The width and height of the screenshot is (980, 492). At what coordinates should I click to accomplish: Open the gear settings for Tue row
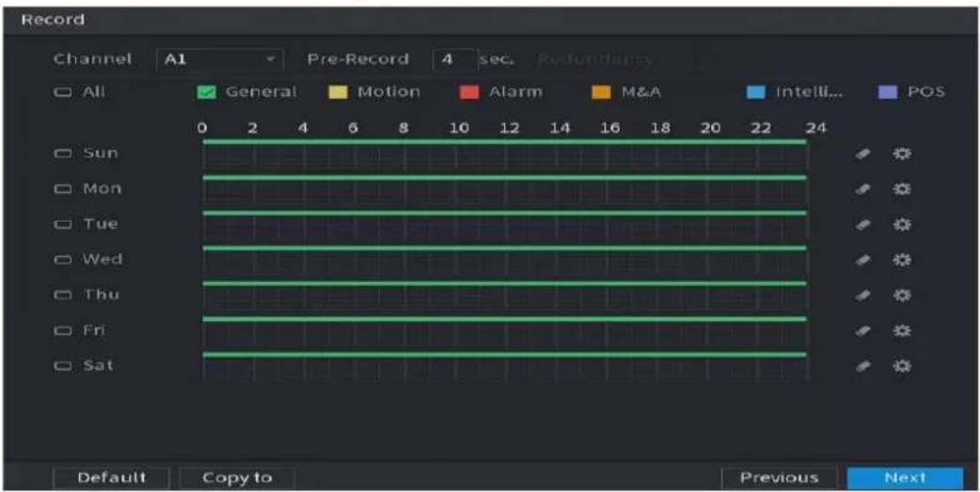tap(901, 225)
